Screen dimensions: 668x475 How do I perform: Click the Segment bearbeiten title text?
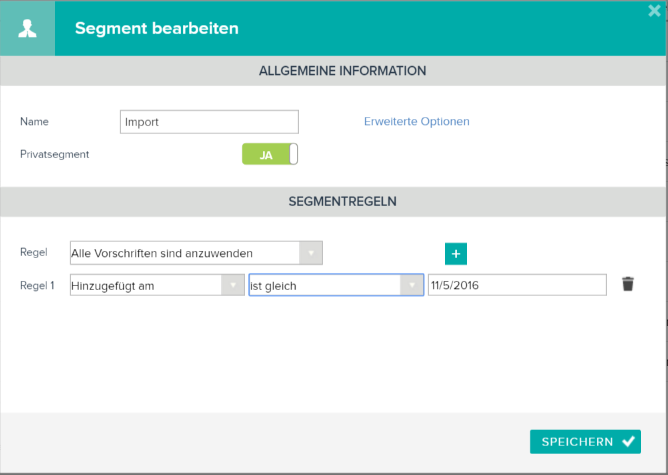[157, 29]
